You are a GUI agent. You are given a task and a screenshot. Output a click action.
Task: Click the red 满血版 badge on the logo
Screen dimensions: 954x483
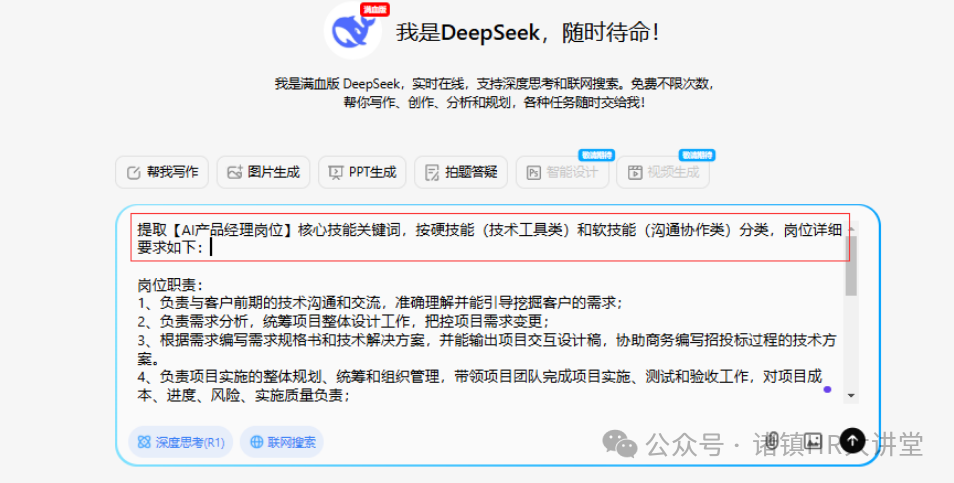click(375, 9)
